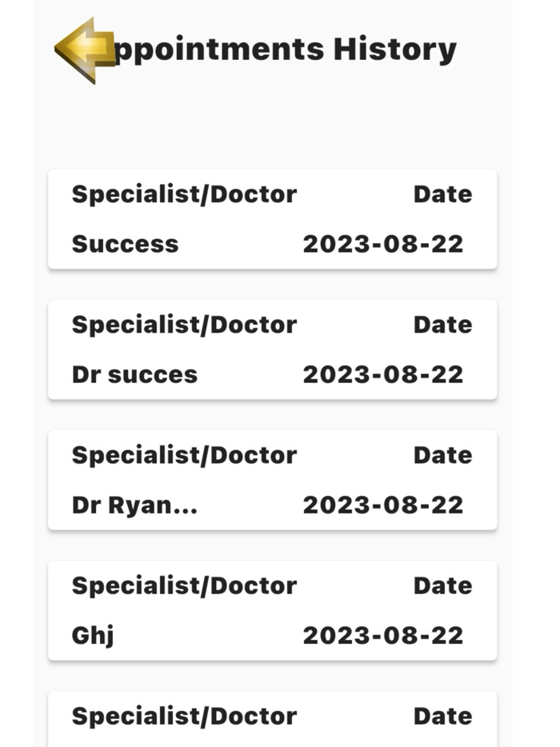Select the doctor name Dr succes
The height and width of the screenshot is (747, 560).
pyautogui.click(x=134, y=374)
